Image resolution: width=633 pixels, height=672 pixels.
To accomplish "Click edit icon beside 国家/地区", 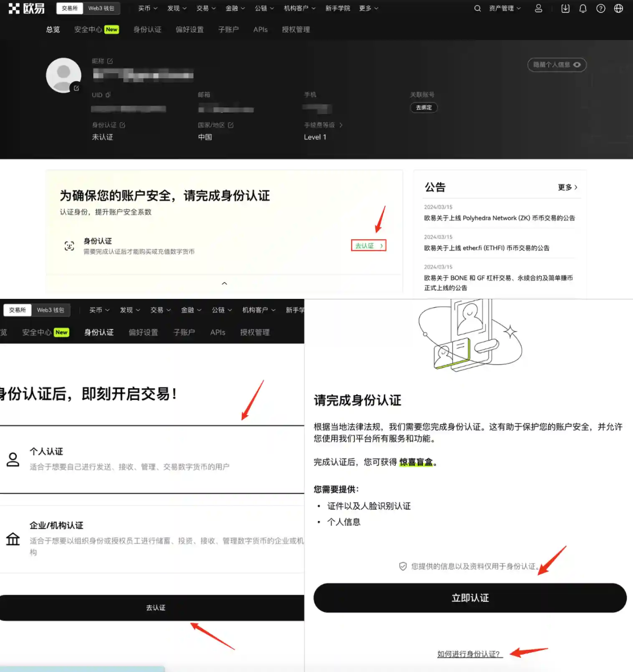I will pyautogui.click(x=231, y=125).
